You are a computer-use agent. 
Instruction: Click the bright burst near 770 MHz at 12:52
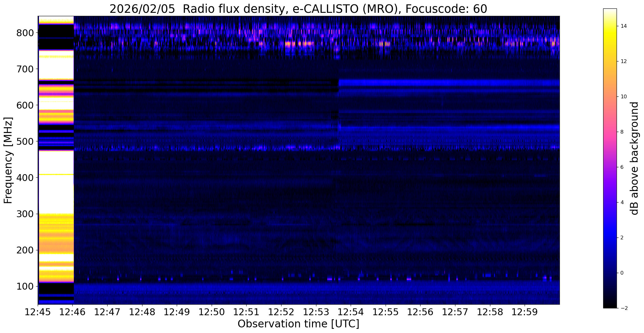[300, 44]
